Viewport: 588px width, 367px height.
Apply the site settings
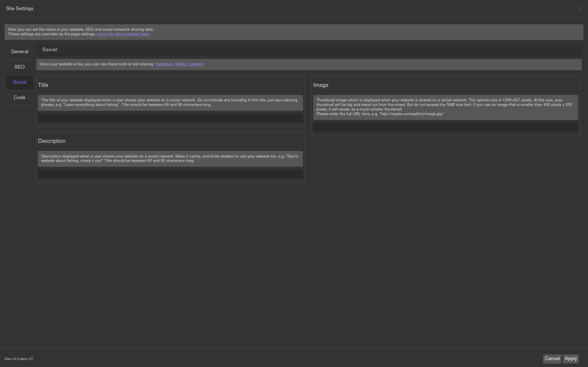point(571,359)
